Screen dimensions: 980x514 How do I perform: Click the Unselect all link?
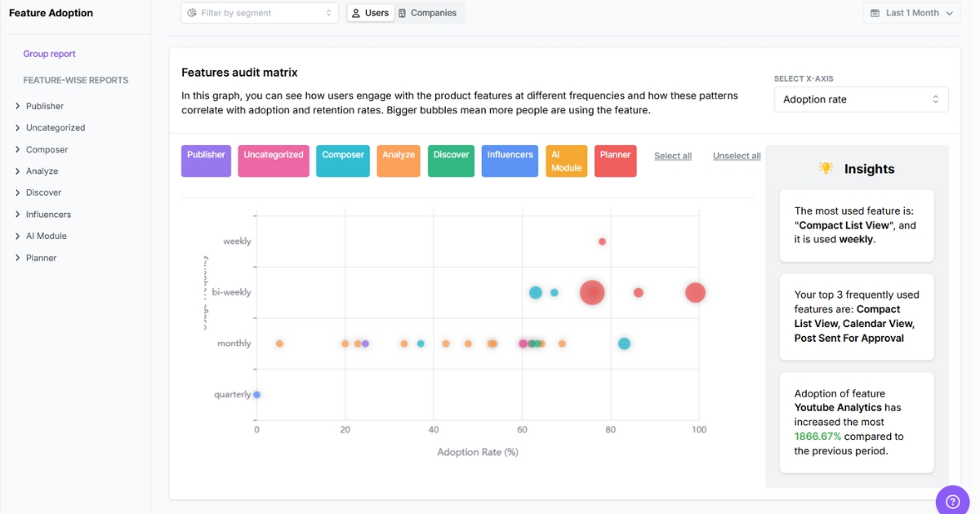click(x=736, y=155)
